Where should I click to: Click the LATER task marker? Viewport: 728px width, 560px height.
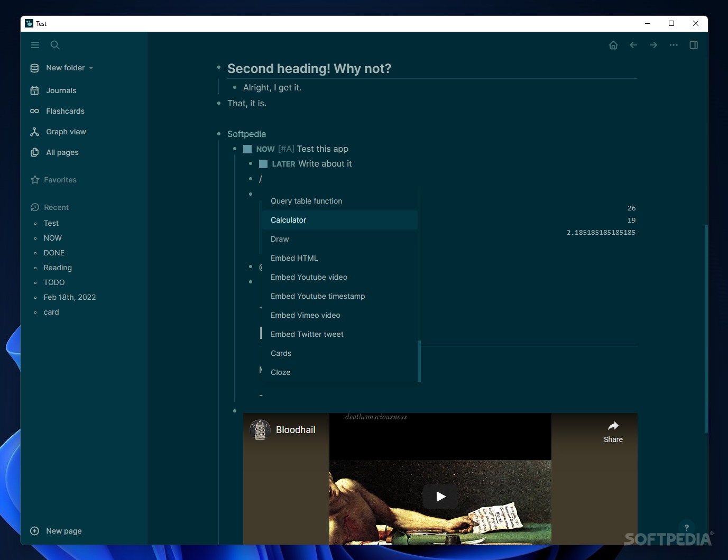pos(283,164)
